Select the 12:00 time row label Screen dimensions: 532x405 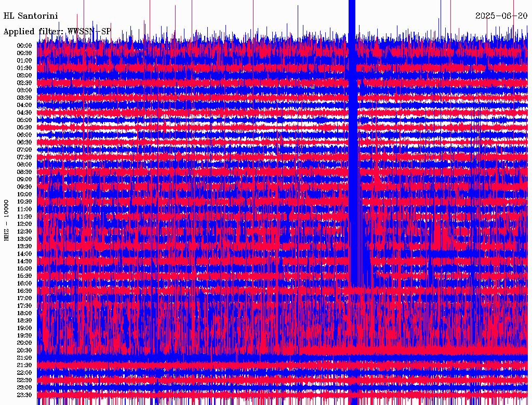tap(24, 224)
